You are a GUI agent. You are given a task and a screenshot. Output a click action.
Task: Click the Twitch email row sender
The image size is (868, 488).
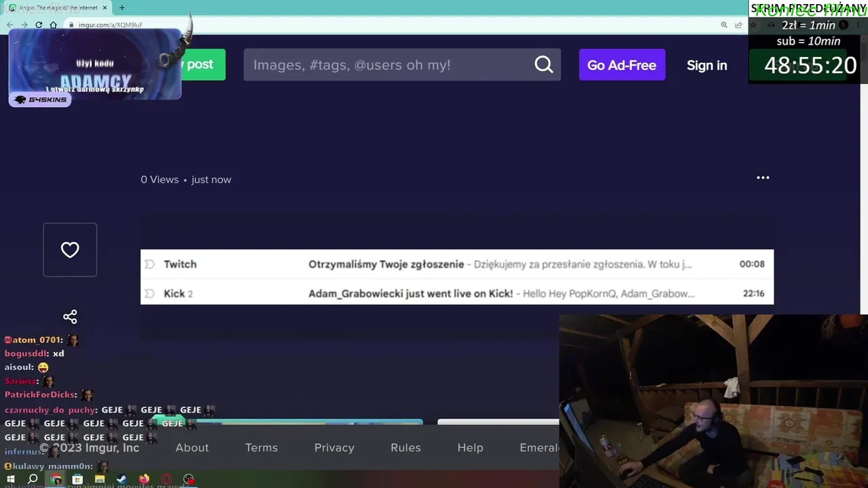[180, 264]
